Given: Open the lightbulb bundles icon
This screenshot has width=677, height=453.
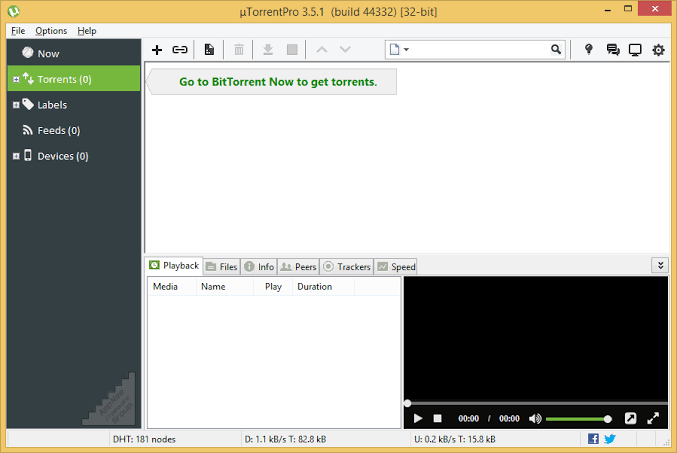Looking at the screenshot, I should point(588,49).
